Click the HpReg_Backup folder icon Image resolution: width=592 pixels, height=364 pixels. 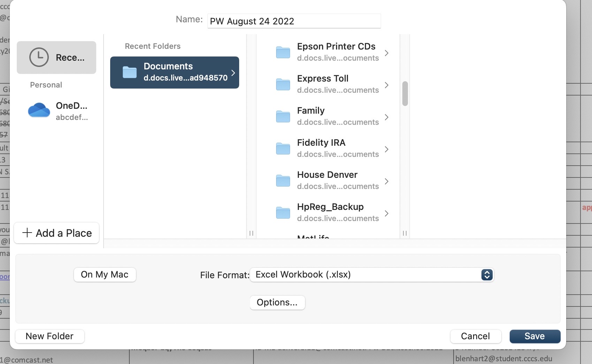click(283, 213)
